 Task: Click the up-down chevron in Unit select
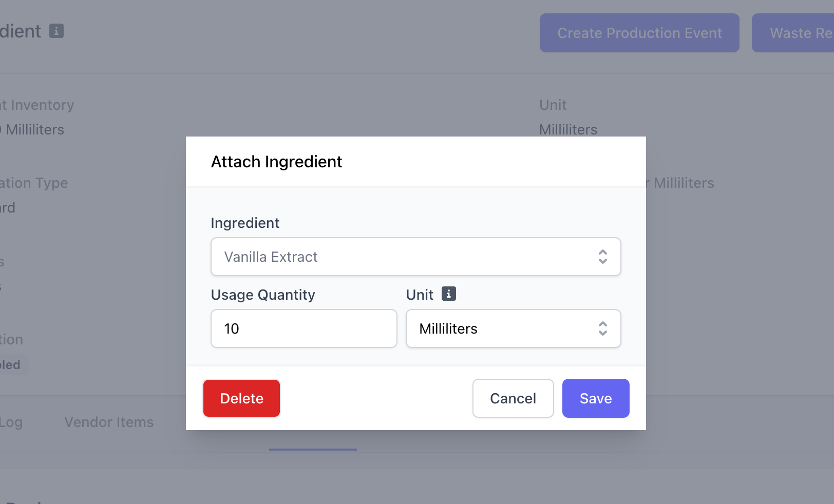603,328
